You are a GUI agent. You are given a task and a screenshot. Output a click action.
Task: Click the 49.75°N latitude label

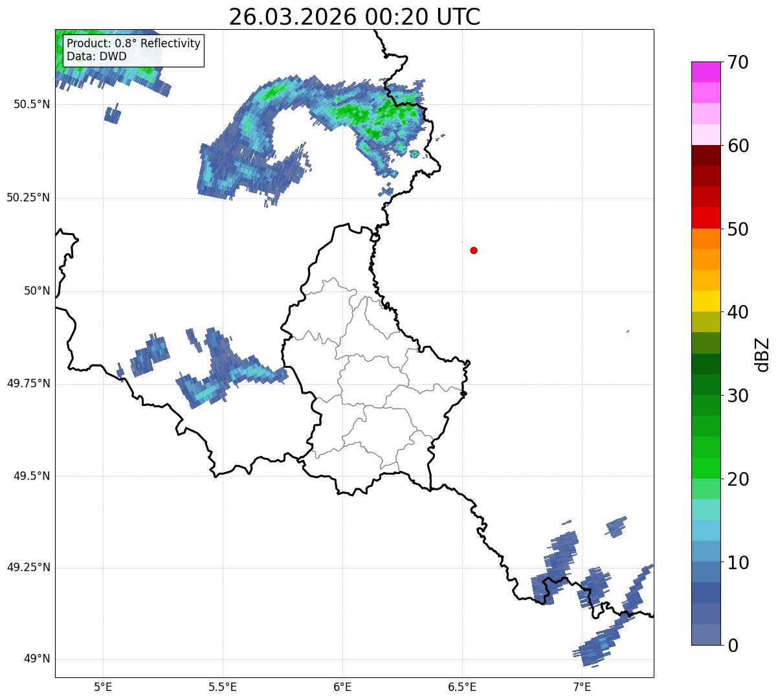(28, 383)
